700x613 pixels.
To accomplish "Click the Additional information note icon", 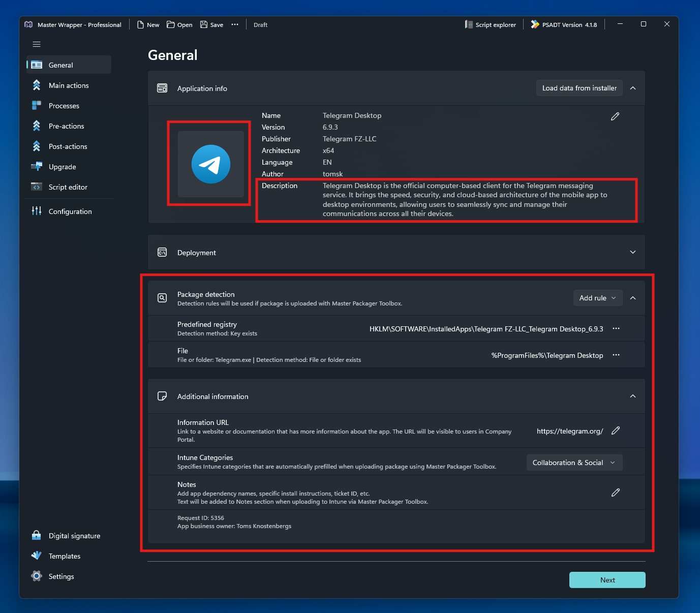I will pos(162,396).
